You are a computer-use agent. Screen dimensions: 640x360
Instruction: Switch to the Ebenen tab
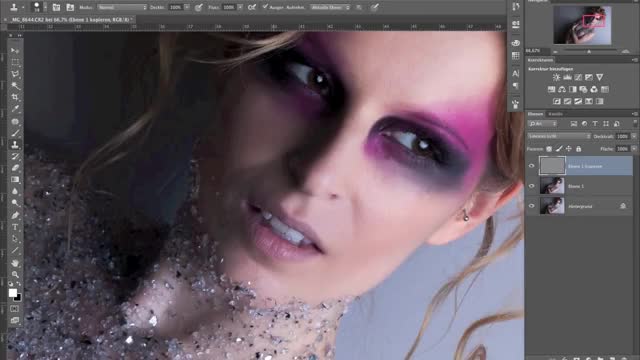(535, 114)
